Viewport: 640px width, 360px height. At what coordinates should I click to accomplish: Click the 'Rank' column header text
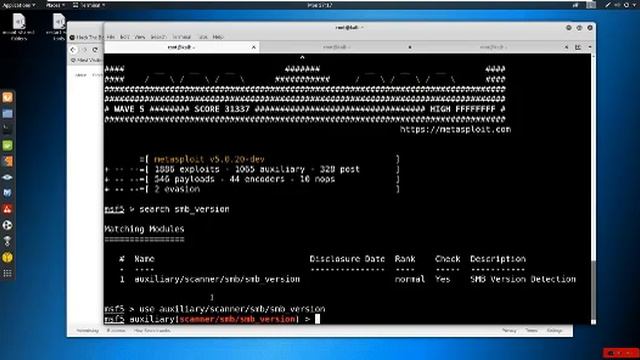click(x=405, y=259)
